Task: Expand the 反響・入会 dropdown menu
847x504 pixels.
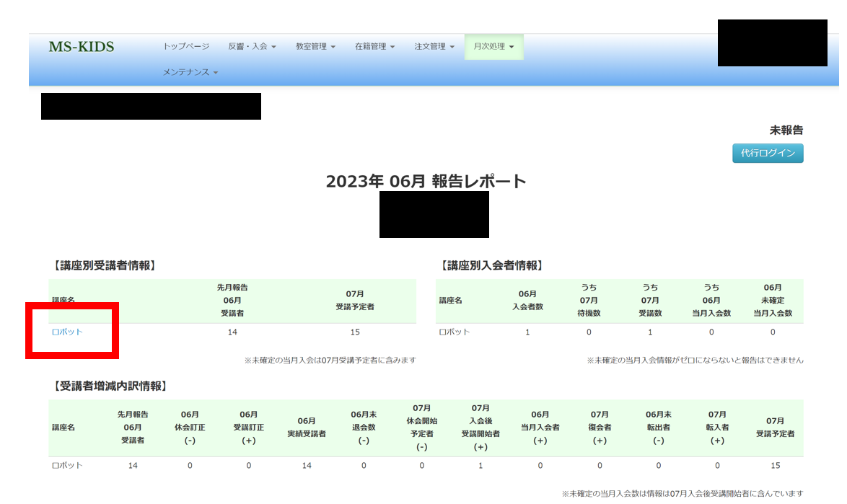Action: pos(252,46)
